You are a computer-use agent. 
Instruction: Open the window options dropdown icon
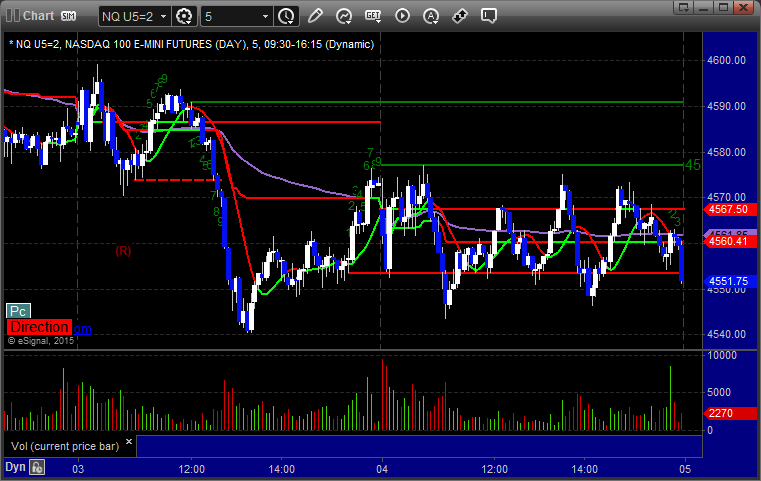coord(684,7)
